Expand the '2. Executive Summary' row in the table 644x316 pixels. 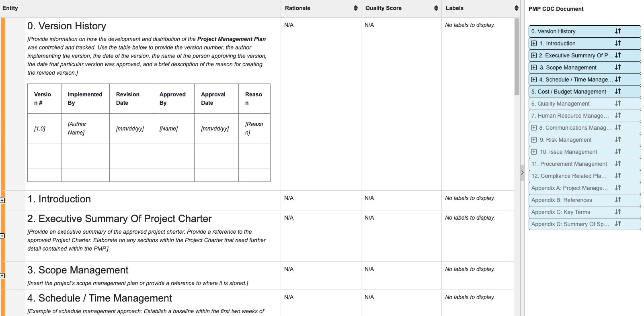(3, 236)
